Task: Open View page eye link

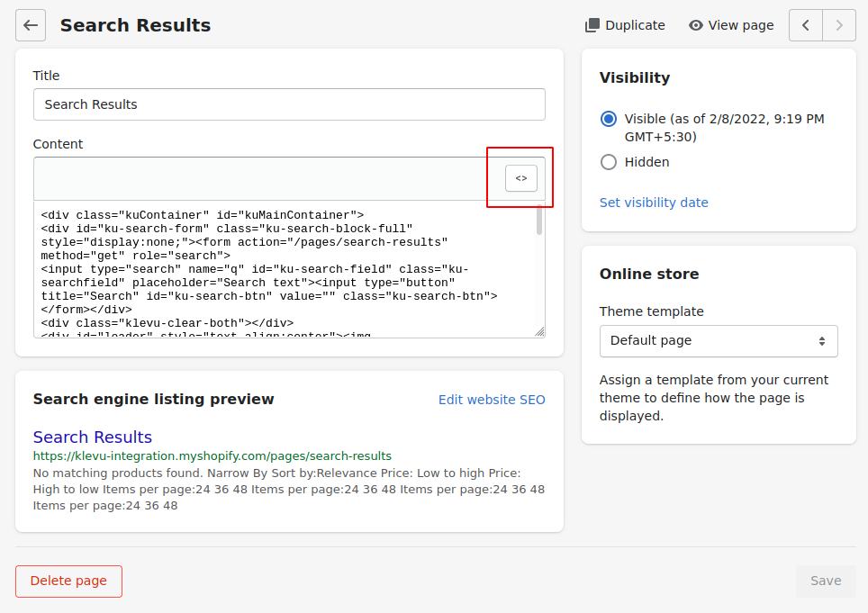Action: 731,25
